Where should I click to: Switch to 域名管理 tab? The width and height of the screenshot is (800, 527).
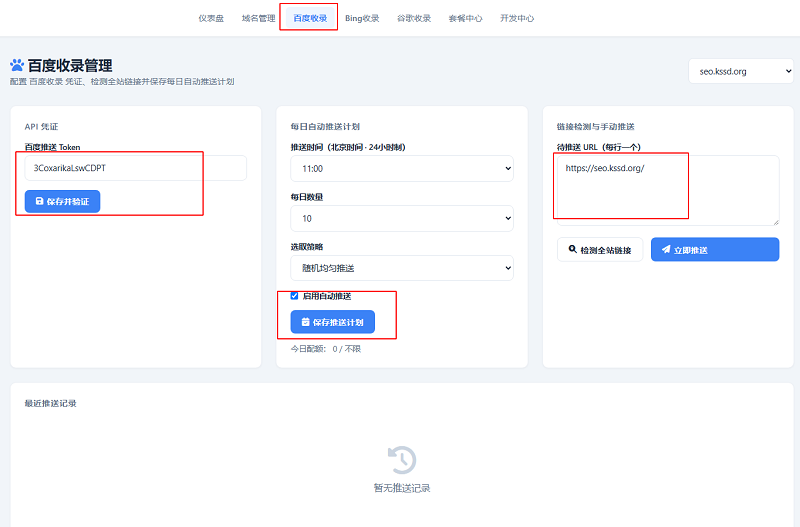tap(258, 18)
